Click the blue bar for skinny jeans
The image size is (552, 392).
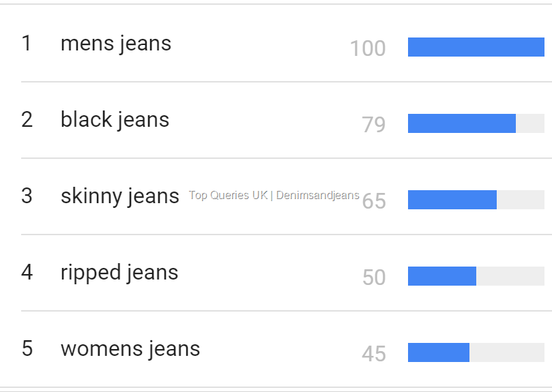pos(452,200)
